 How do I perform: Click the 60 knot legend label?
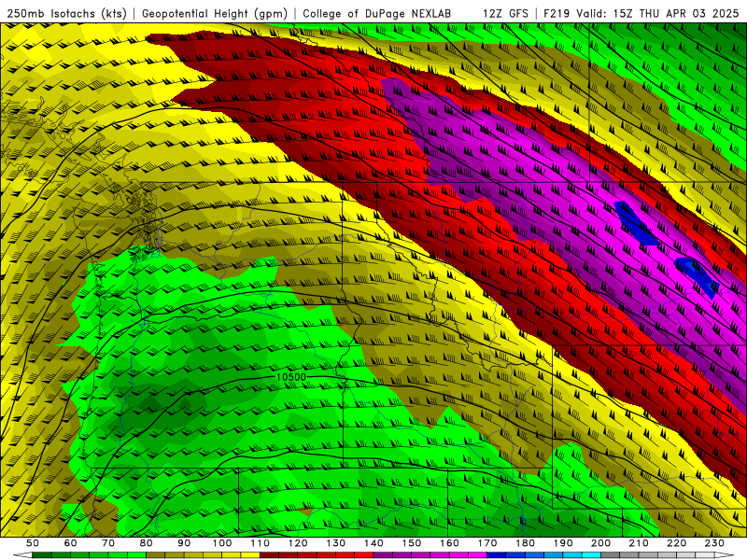click(71, 543)
